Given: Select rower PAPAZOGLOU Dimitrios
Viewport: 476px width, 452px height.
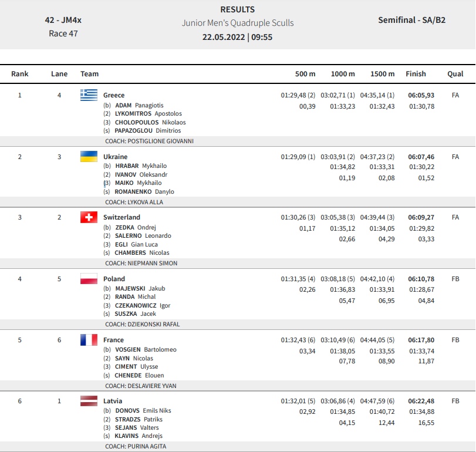Looking at the screenshot, I should [x=147, y=130].
